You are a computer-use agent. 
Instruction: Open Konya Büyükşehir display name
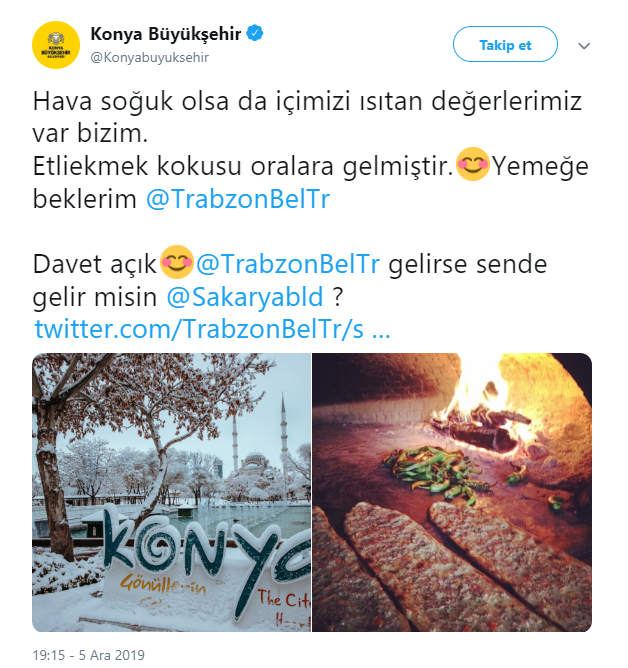point(166,34)
